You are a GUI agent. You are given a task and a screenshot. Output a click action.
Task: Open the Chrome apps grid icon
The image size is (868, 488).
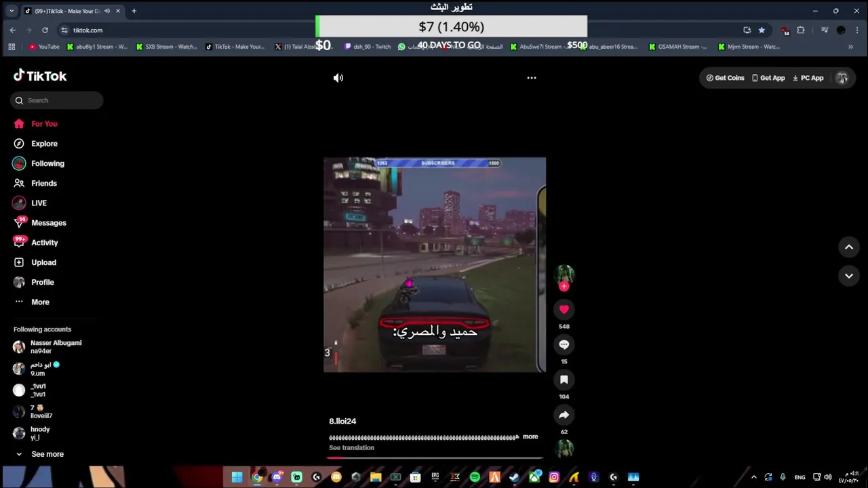point(12,47)
